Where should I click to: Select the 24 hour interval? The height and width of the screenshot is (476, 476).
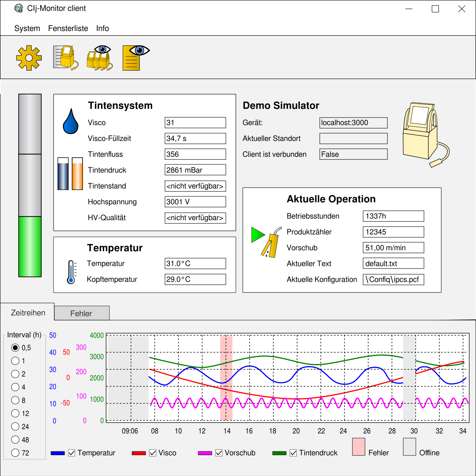pyautogui.click(x=15, y=427)
